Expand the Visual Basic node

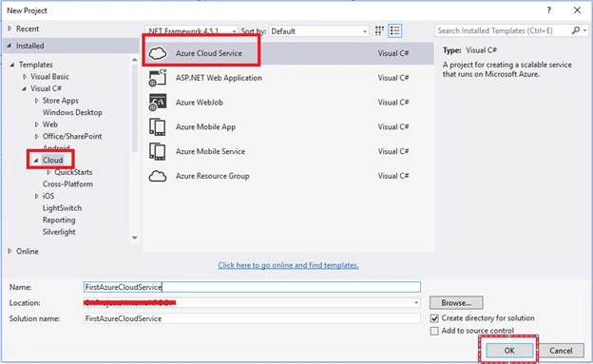coord(25,76)
